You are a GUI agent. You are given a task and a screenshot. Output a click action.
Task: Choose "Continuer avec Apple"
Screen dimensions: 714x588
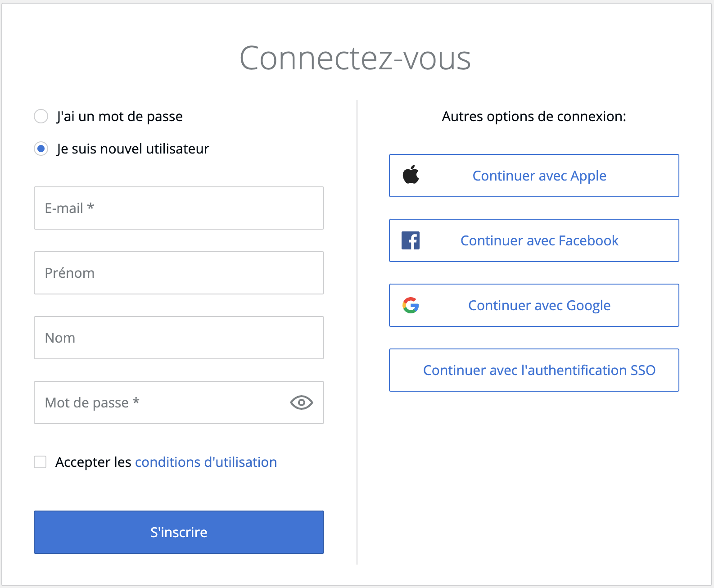[x=539, y=176]
